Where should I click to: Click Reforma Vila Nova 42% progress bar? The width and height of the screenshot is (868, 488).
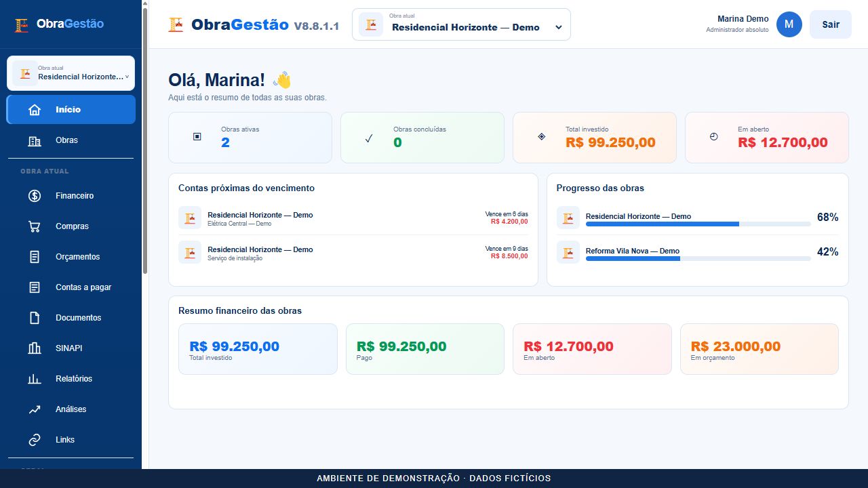point(698,258)
